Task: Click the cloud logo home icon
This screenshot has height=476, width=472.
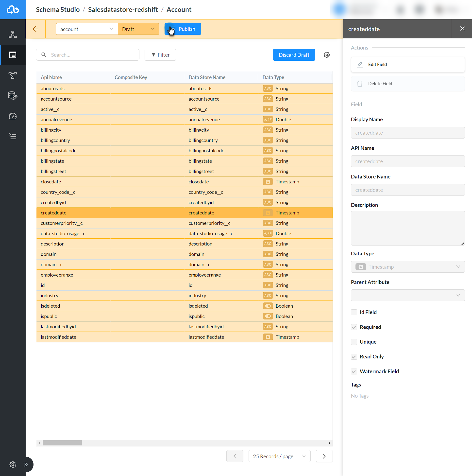Action: pyautogui.click(x=13, y=10)
